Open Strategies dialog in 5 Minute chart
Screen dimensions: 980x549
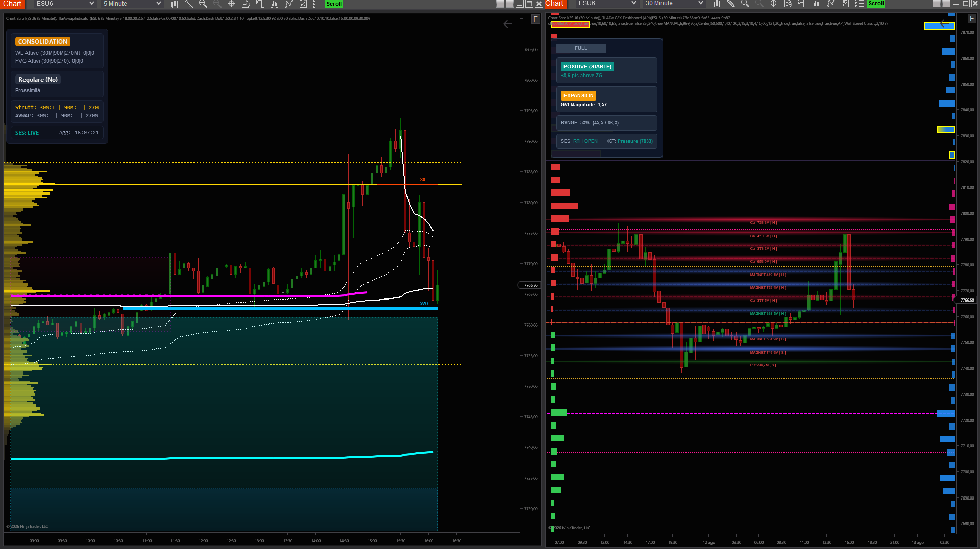pyautogui.click(x=289, y=4)
